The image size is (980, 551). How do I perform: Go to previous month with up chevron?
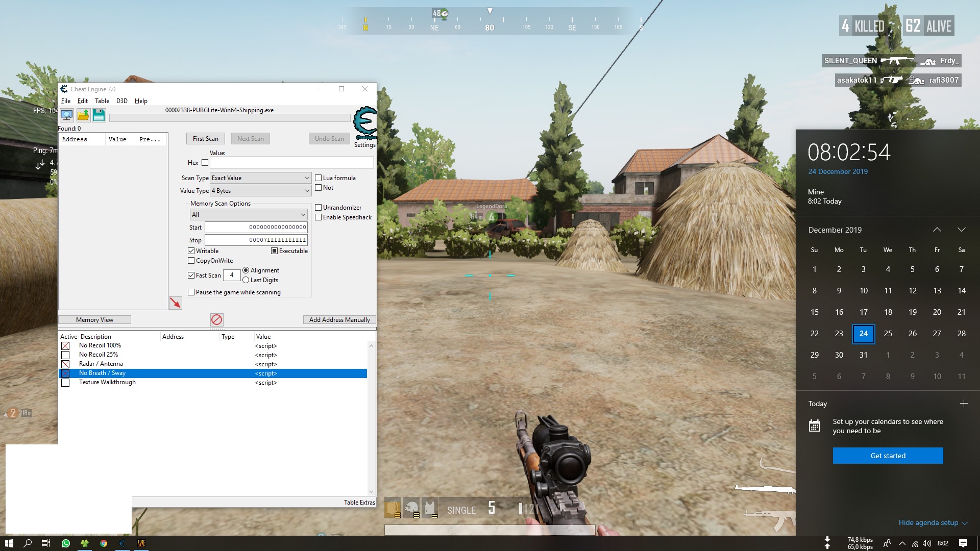(937, 230)
